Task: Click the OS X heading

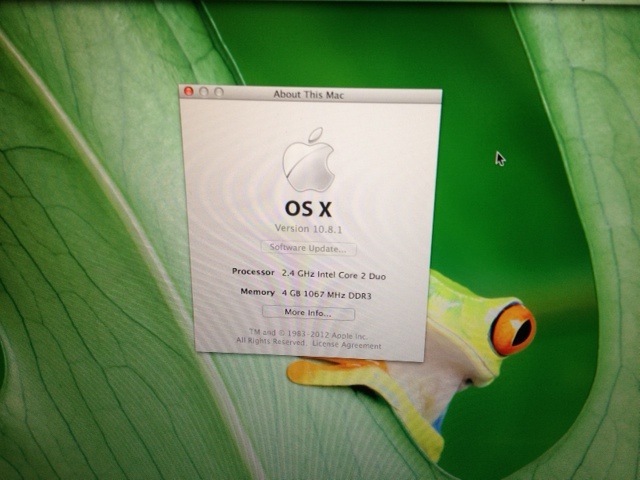Action: [308, 209]
